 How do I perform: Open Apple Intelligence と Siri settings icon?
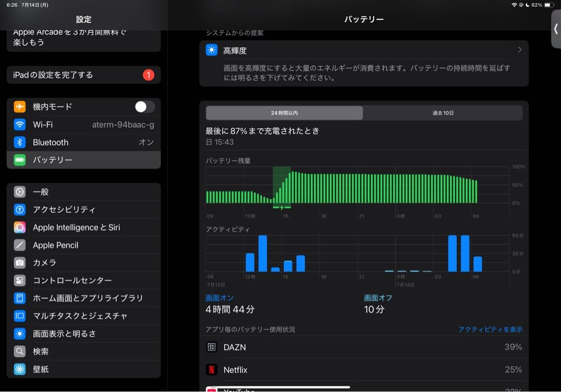tap(20, 227)
